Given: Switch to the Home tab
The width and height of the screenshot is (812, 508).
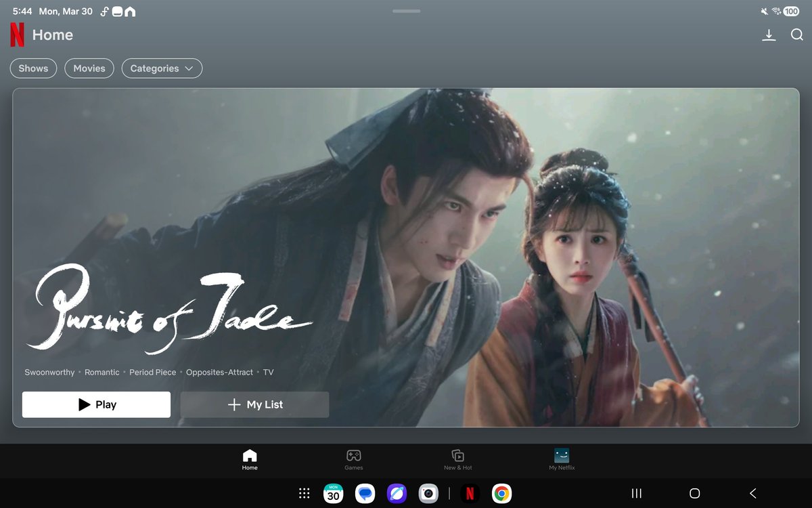Looking at the screenshot, I should (250, 460).
